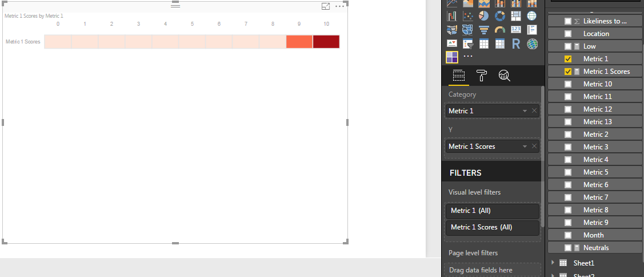Uncheck the Metric 1 Scores field

pyautogui.click(x=568, y=72)
